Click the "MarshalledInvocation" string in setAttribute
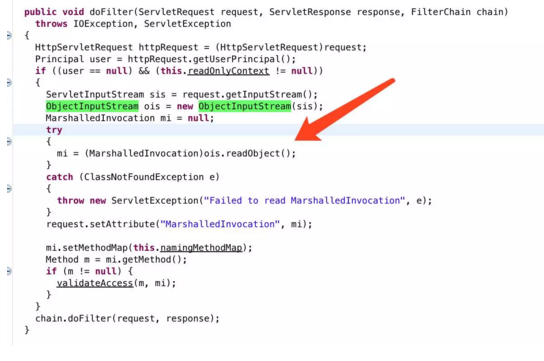The image size is (544, 361). (220, 224)
